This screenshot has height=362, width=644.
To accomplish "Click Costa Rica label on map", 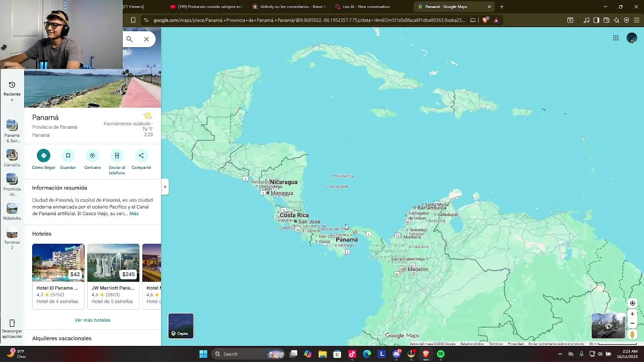I will (x=294, y=215).
